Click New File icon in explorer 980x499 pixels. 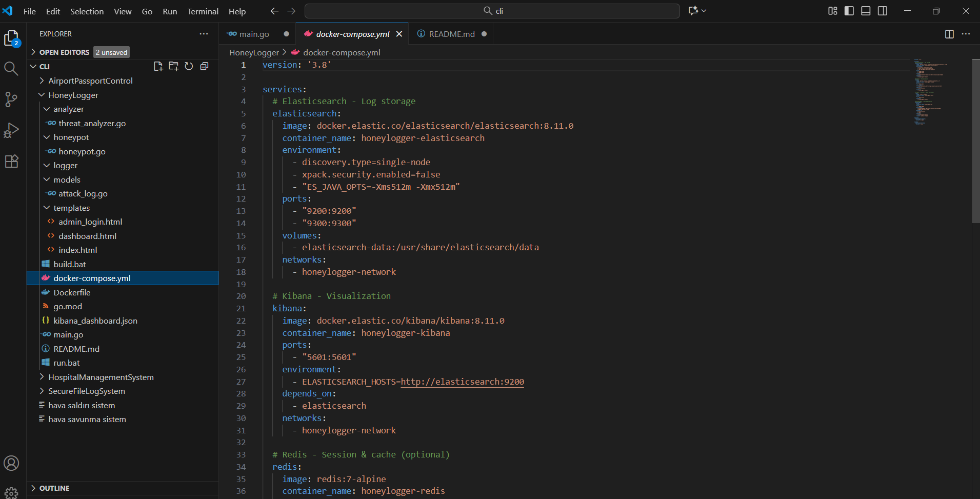click(158, 66)
